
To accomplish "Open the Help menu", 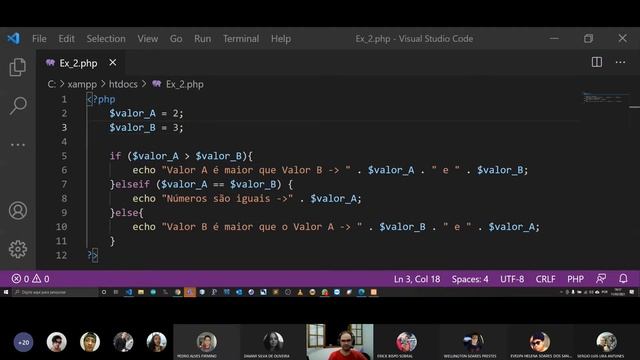I will pyautogui.click(x=281, y=39).
